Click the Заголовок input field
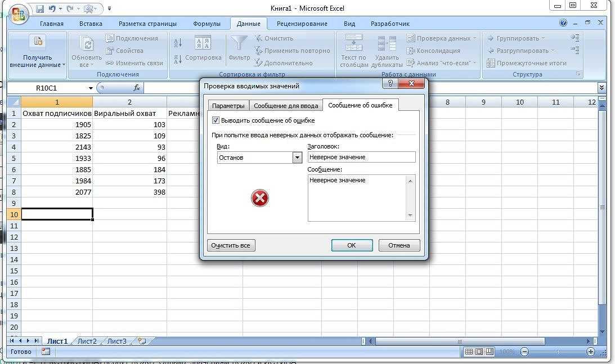Screen dimensions: 615x364 [361, 157]
